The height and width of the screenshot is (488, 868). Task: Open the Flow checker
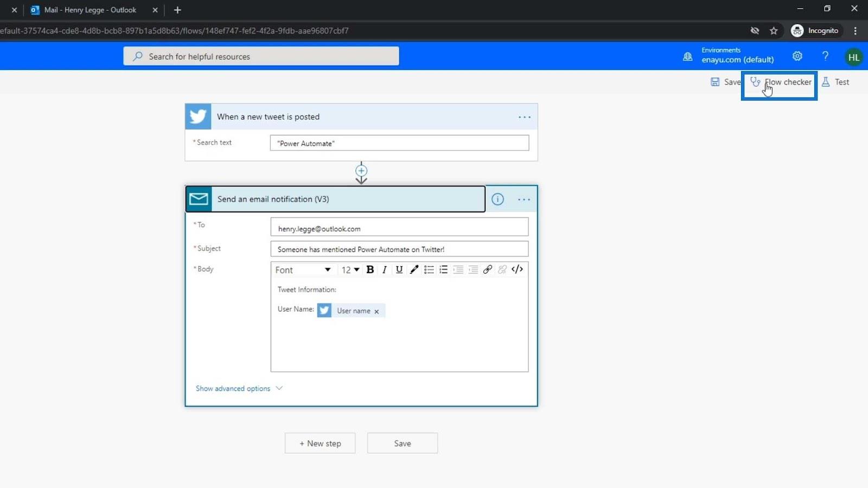(x=780, y=82)
